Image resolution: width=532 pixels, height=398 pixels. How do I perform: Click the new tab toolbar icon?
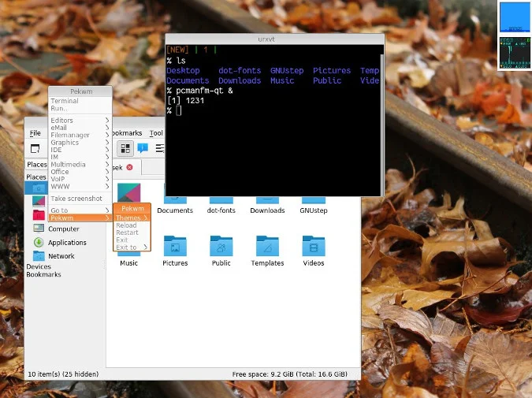click(x=35, y=148)
